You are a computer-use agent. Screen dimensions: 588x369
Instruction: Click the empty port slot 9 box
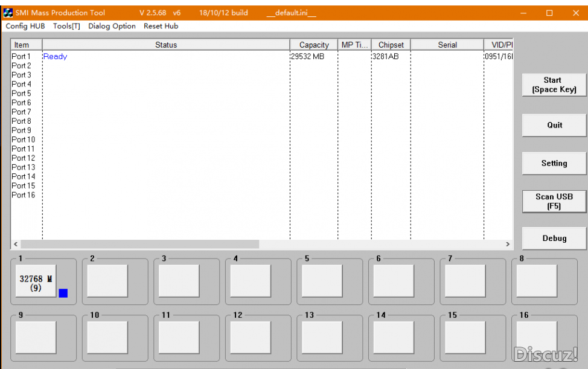tap(36, 338)
